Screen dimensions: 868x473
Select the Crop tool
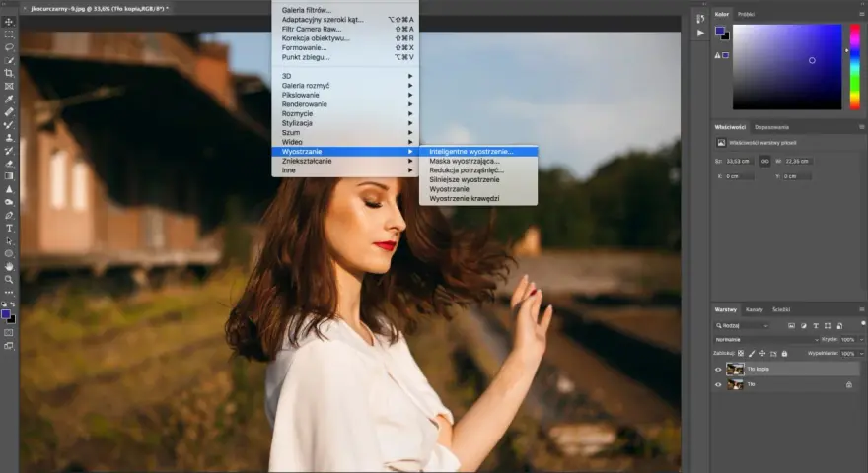click(9, 73)
